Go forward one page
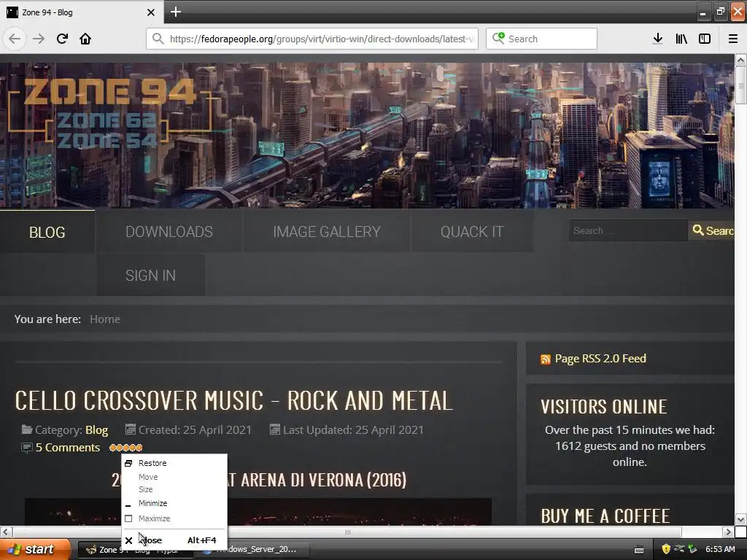 (x=39, y=39)
